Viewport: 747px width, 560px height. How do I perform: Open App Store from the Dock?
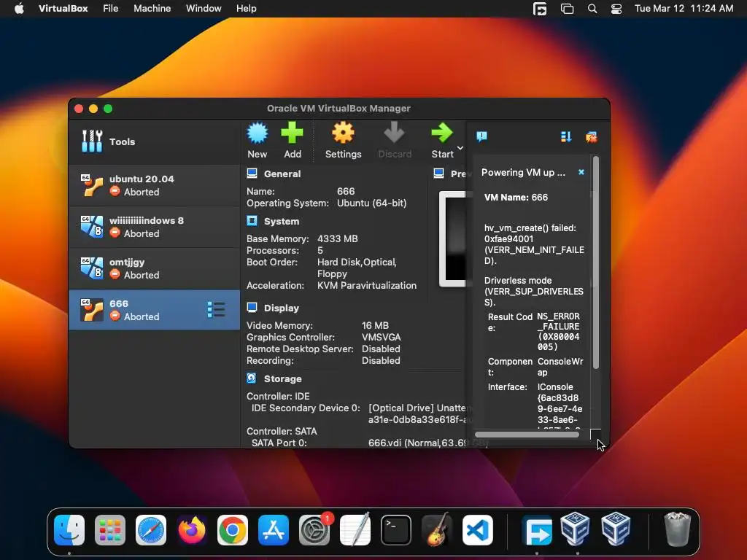click(274, 530)
